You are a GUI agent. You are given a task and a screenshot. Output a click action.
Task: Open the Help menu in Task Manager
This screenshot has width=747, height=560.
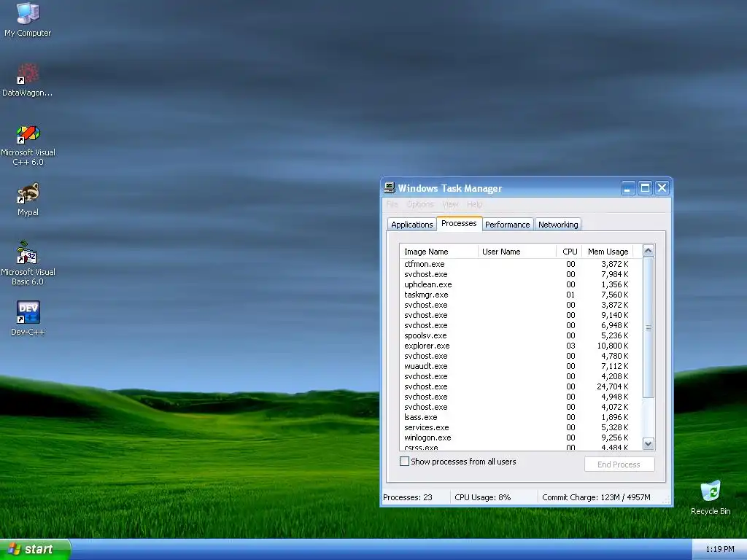(x=474, y=204)
